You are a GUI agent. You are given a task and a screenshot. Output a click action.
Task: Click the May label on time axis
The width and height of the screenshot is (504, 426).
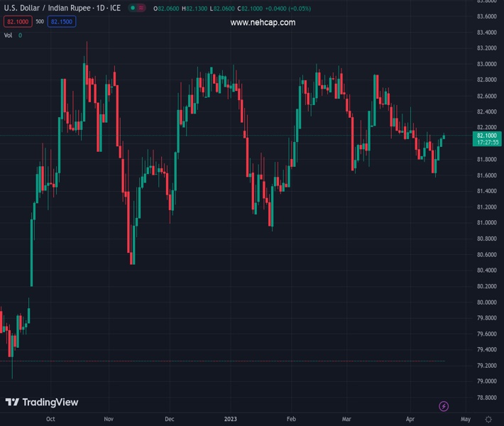pyautogui.click(x=465, y=420)
